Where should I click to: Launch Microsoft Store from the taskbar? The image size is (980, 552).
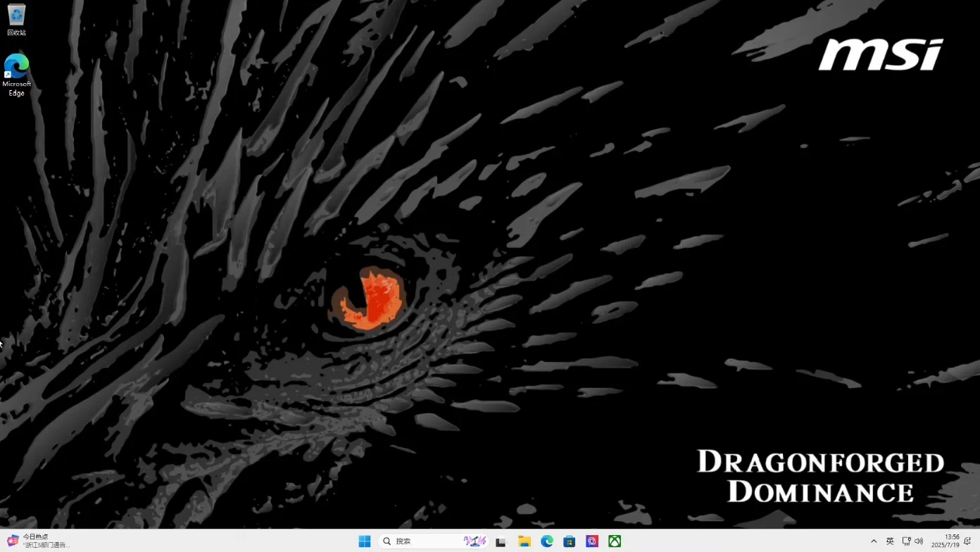[x=570, y=541]
